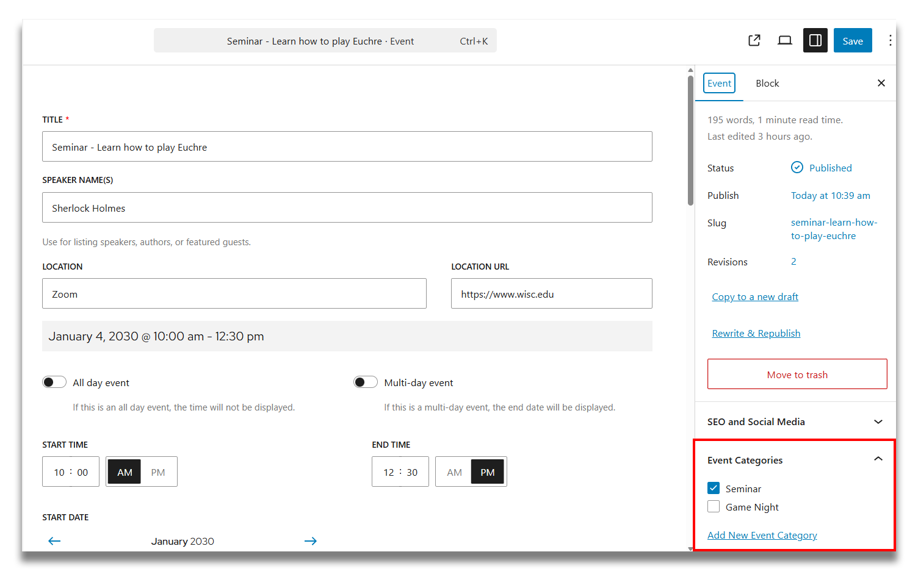Open the three-dot options menu

(891, 40)
